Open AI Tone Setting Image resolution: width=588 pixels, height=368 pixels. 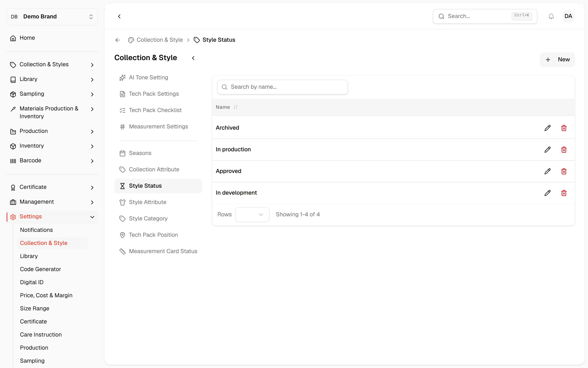(158, 77)
